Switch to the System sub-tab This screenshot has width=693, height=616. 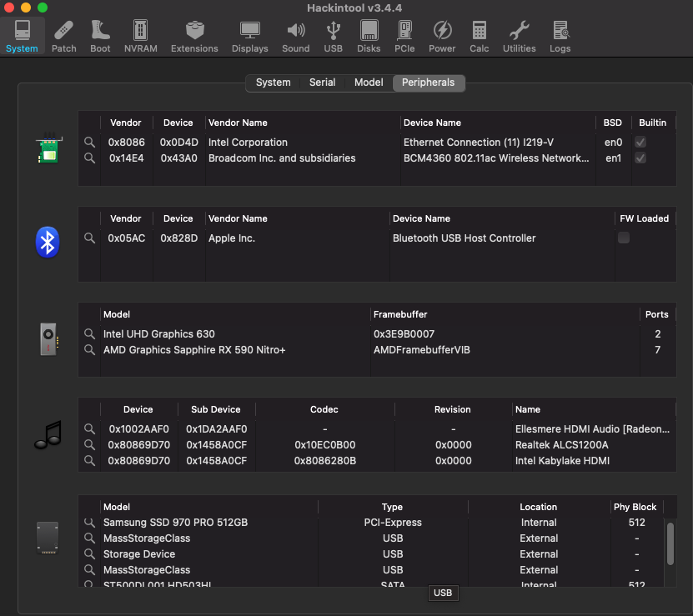click(x=274, y=83)
